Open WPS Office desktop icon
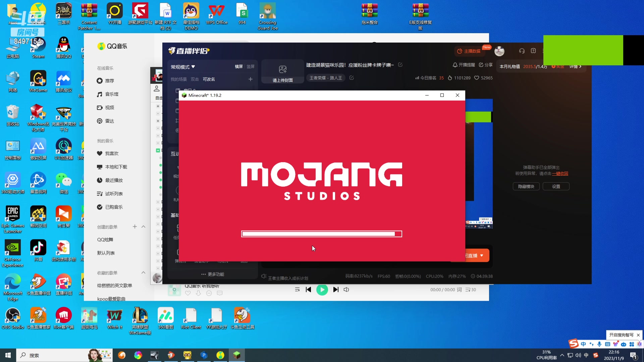This screenshot has height=362, width=644. [x=217, y=14]
